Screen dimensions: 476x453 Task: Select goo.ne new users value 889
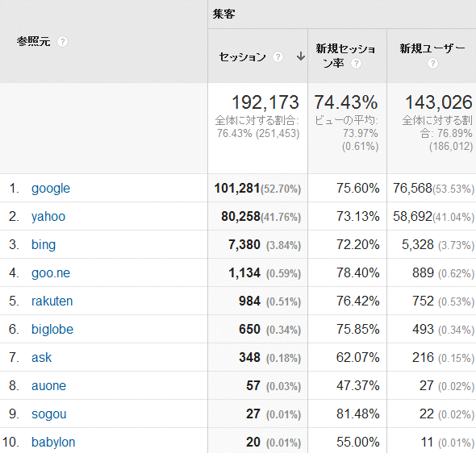(x=423, y=273)
